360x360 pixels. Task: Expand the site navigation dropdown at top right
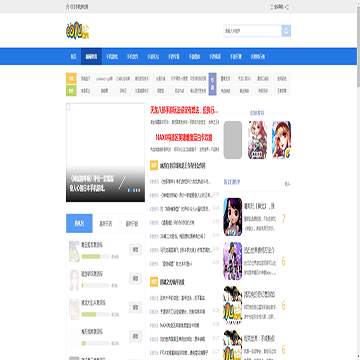tap(280, 7)
